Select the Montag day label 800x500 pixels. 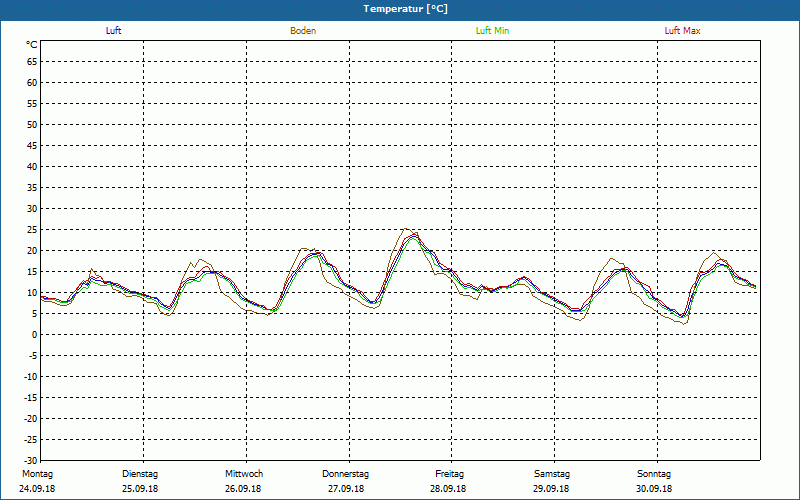click(37, 474)
